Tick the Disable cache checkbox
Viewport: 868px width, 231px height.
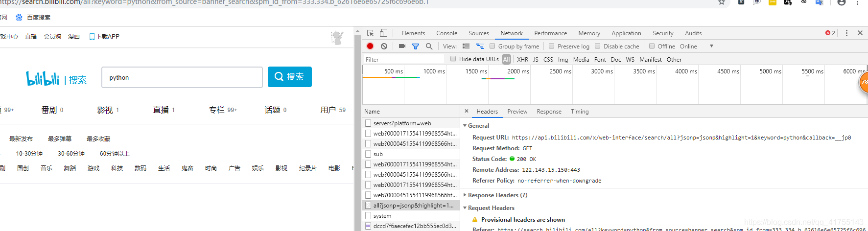598,46
